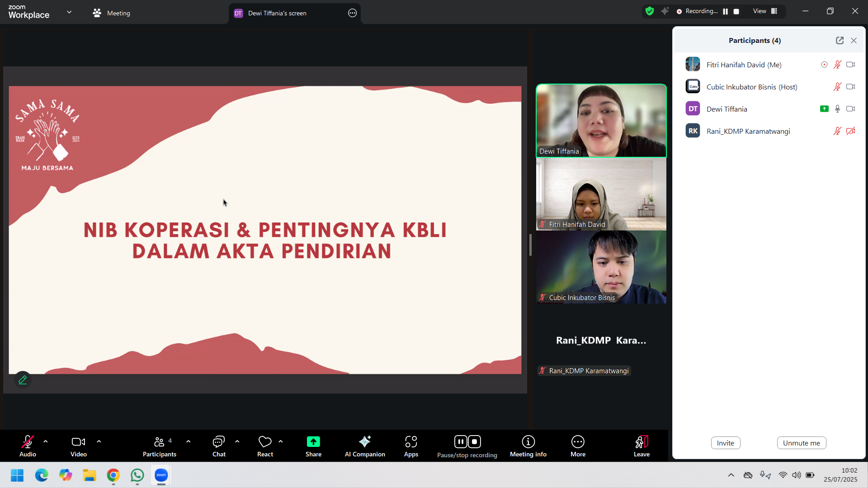This screenshot has width=868, height=488.
Task: Click Dewi Tiffania's screen sharing icon
Action: pos(824,109)
